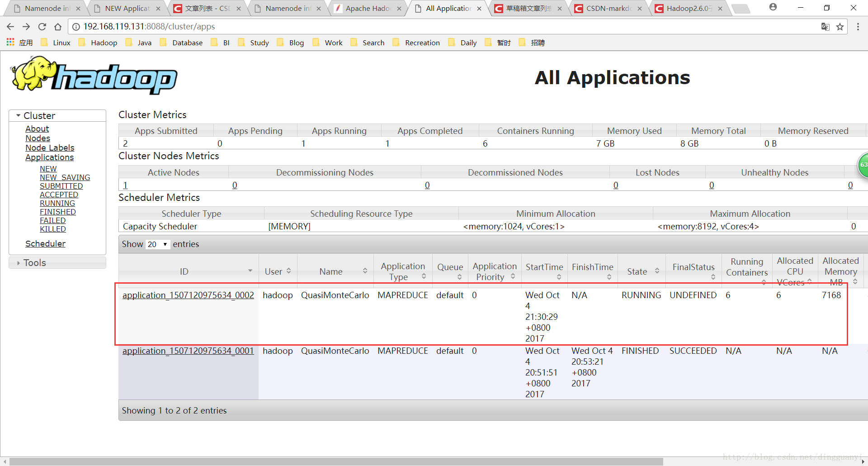The width and height of the screenshot is (868, 466).
Task: Switch to the 草稿箱文章列表 tab
Action: coord(528,9)
